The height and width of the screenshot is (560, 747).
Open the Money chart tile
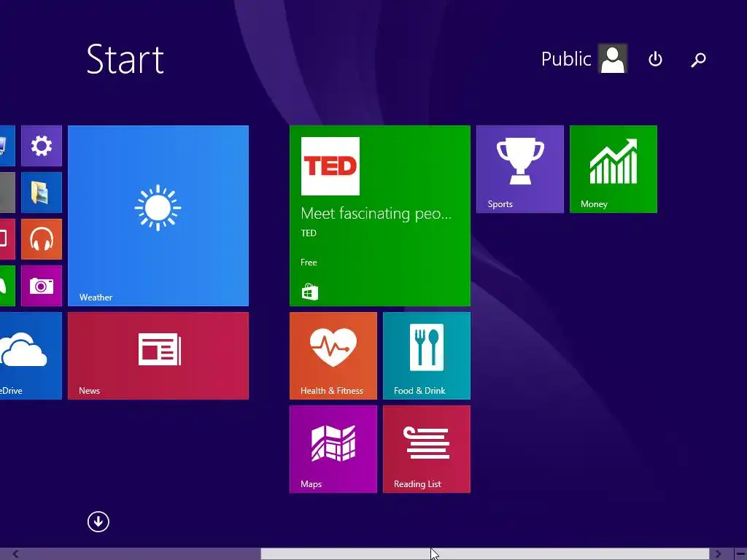[613, 169]
